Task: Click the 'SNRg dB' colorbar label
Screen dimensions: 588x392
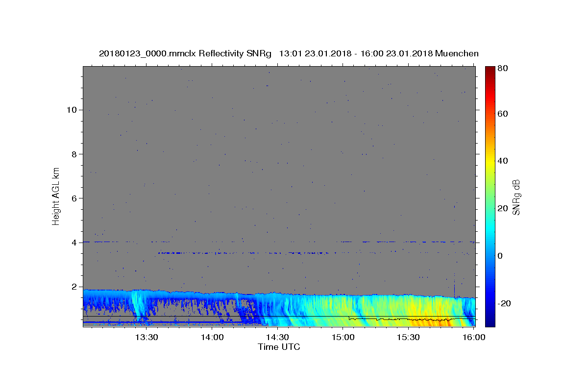Action: [x=516, y=197]
